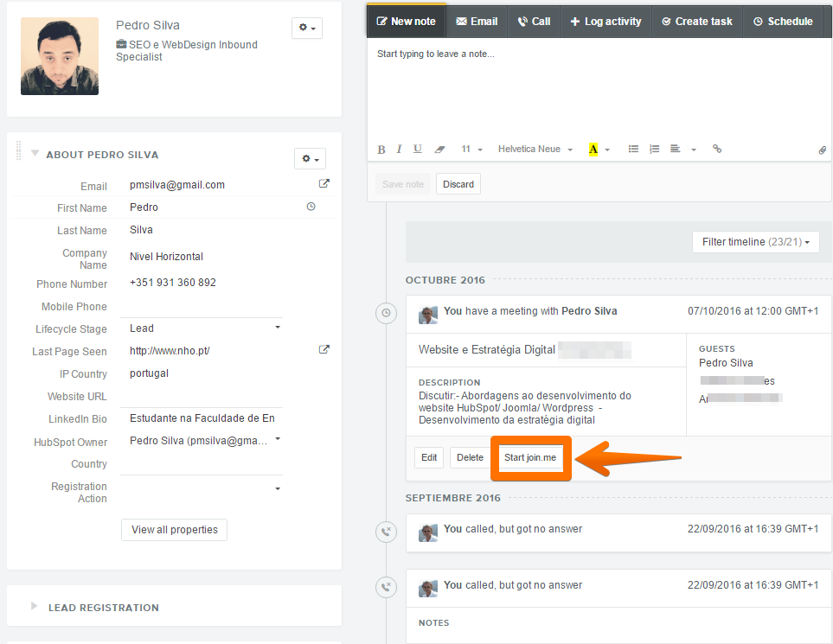Switch to the Email tab

[477, 22]
